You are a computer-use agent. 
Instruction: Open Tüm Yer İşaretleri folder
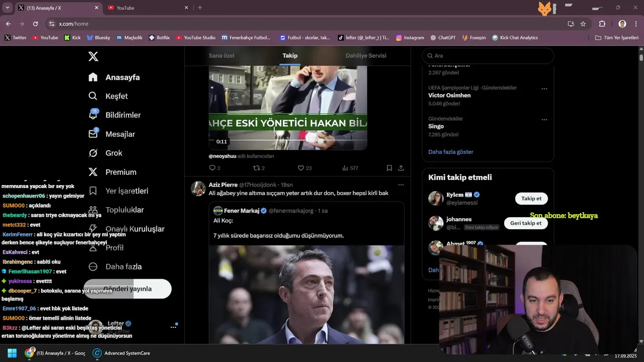pos(617,38)
